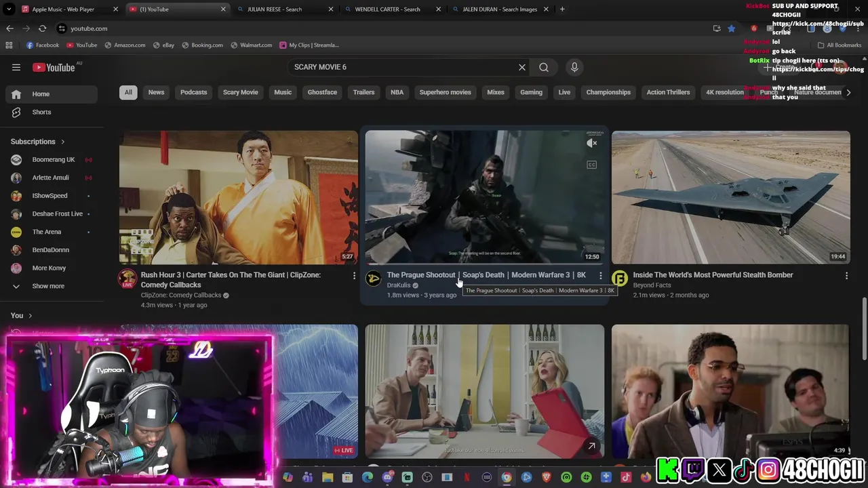Play the Rush Hour 3 video thumbnail
This screenshot has height=488, width=868.
pyautogui.click(x=238, y=197)
